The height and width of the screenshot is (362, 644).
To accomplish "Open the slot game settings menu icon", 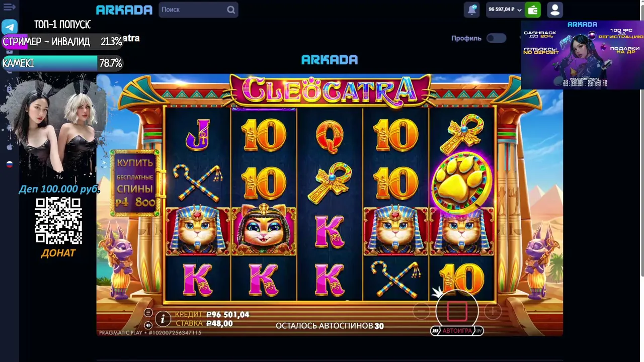I will pos(148,313).
